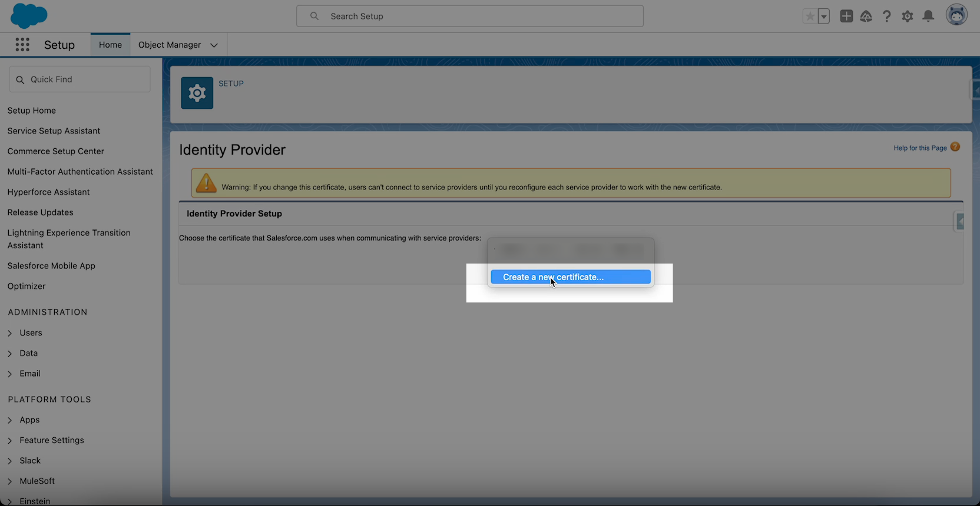View notifications via the bell icon
Image resolution: width=980 pixels, height=506 pixels.
(928, 16)
